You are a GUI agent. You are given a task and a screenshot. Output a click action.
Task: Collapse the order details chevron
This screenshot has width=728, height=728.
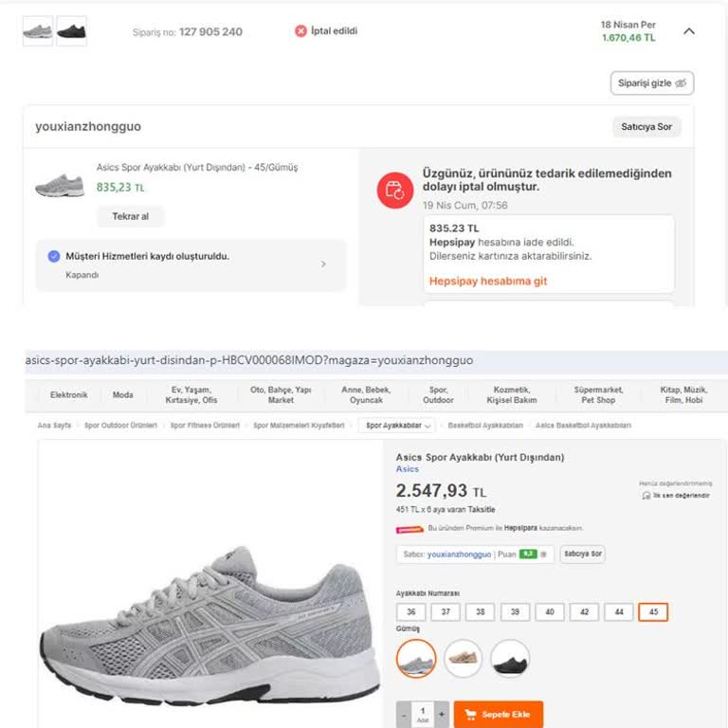tap(689, 31)
